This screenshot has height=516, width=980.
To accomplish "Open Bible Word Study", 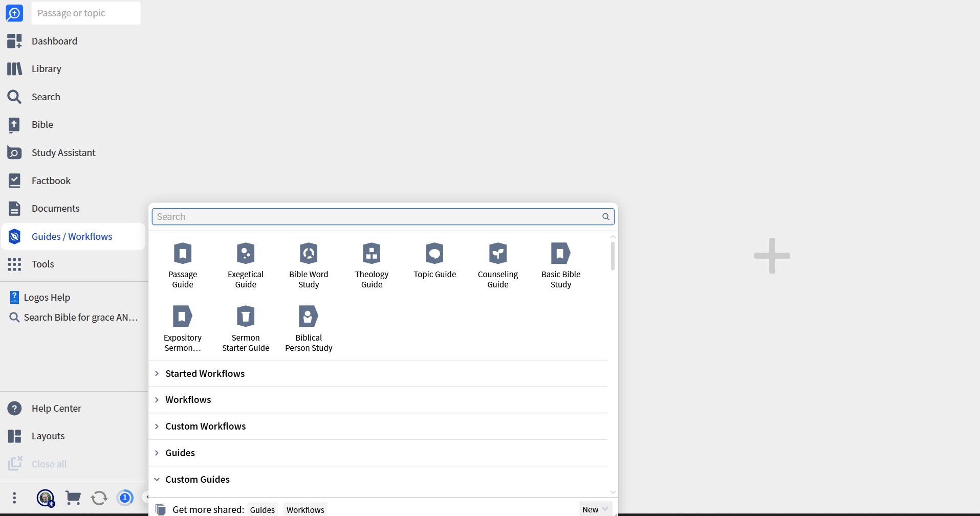I will coord(309,265).
